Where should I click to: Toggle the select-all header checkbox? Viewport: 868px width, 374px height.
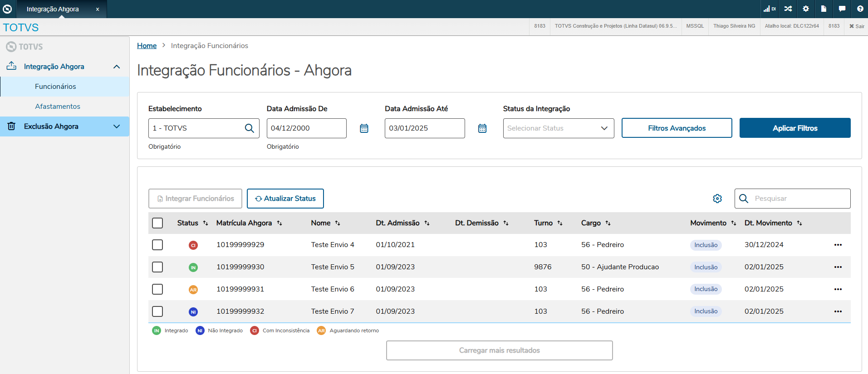[157, 223]
